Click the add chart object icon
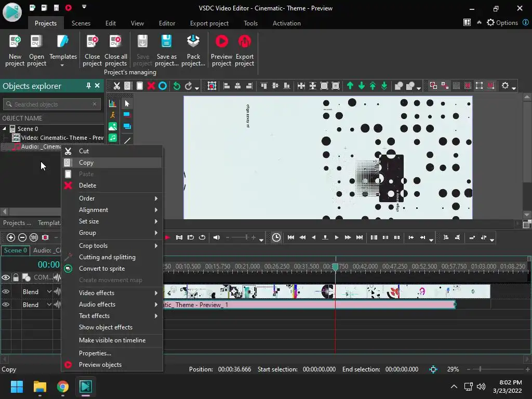The width and height of the screenshot is (532, 399). pos(112,103)
